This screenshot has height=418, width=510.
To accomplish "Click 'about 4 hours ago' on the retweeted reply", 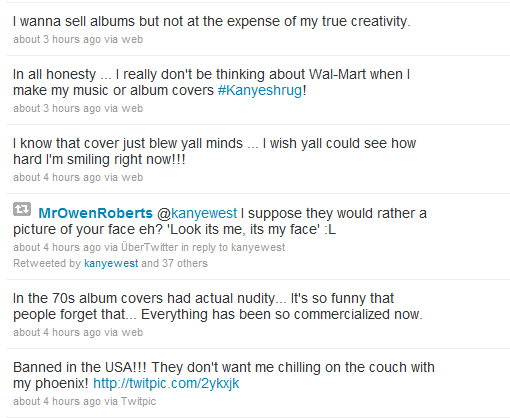I will click(57, 247).
